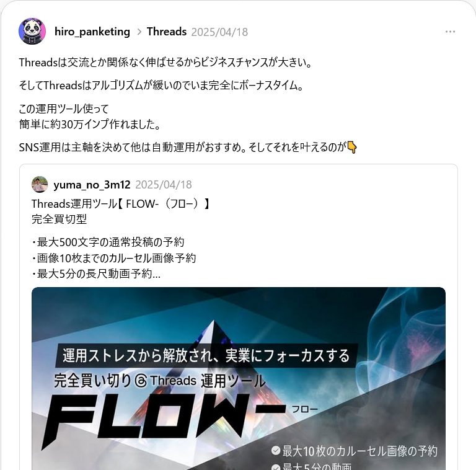Click the pointing-down hand emoji
The image size is (476, 470).
(352, 148)
